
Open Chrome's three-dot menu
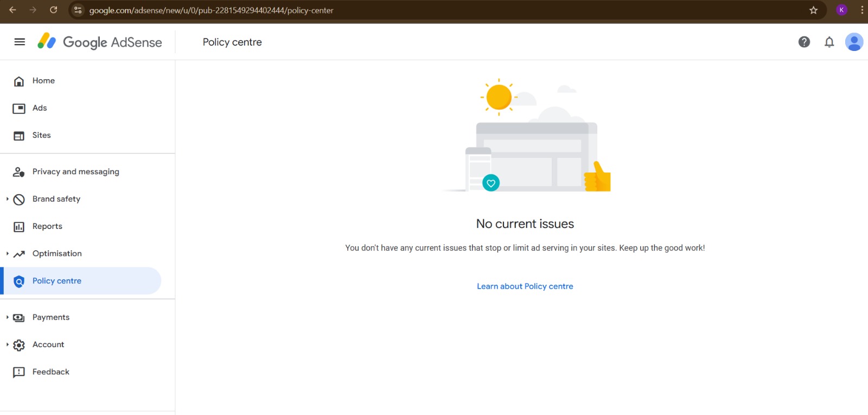coord(862,10)
